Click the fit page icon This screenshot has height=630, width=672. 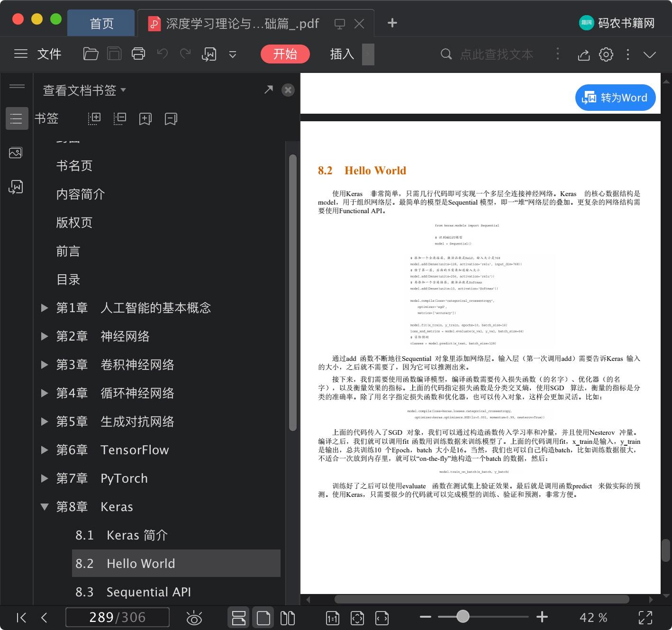357,618
